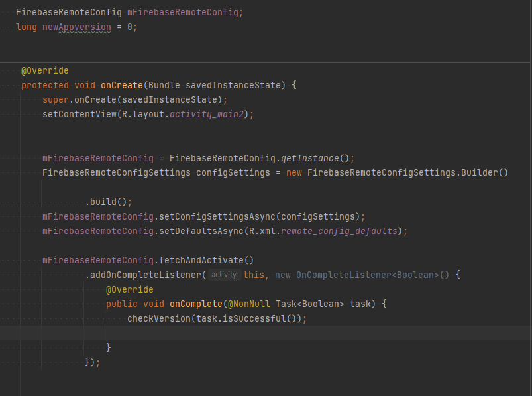Click the 'activity:' parameter hint
The height and width of the screenshot is (396, 532).
click(225, 275)
